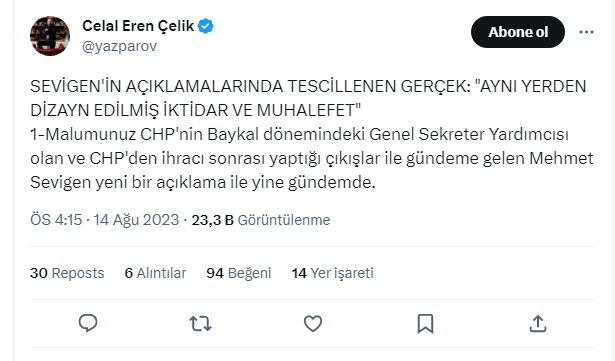The image size is (615, 361).
Task: Click the blue verified badge
Action: (206, 26)
